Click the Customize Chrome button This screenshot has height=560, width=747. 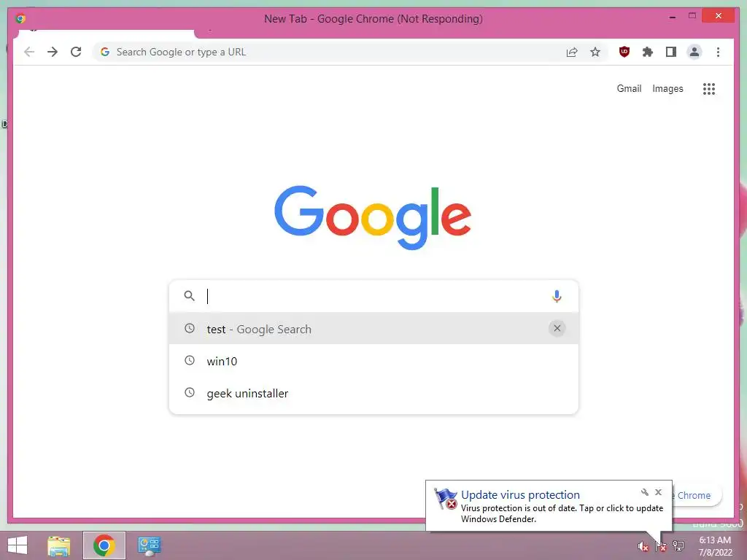697,495
